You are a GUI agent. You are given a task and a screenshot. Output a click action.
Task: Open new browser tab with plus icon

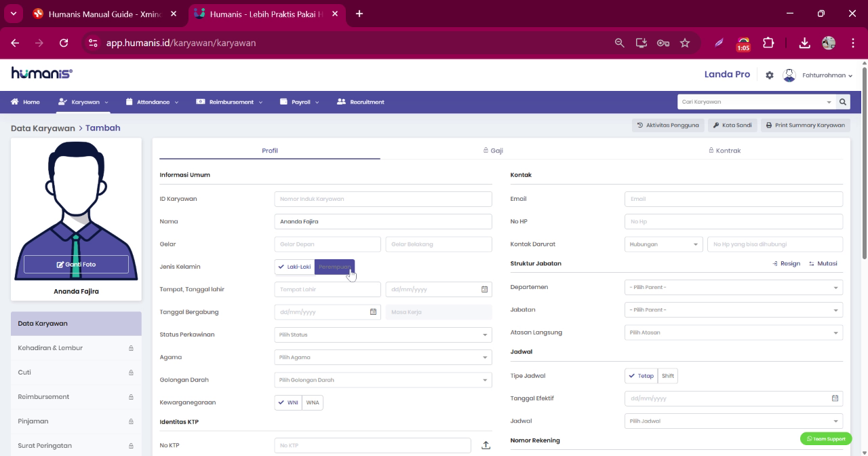tap(359, 14)
